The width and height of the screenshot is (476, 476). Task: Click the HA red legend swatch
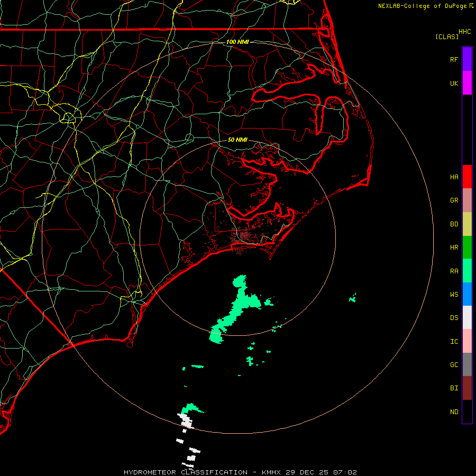467,177
